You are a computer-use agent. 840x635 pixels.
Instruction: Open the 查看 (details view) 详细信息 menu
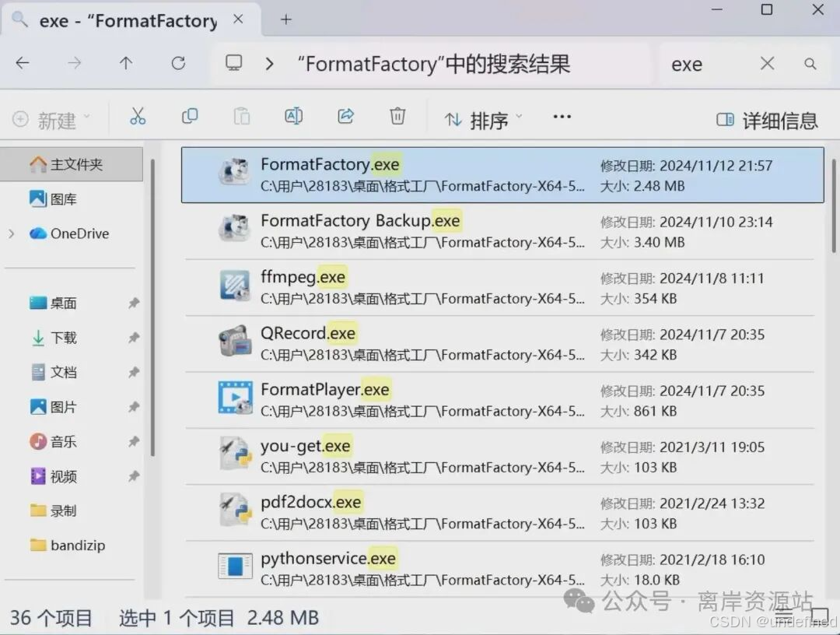click(x=767, y=121)
